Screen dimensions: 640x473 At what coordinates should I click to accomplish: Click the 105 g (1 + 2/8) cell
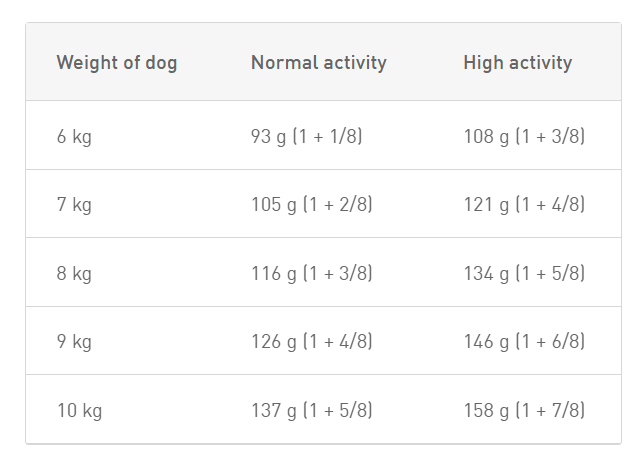[x=312, y=204]
